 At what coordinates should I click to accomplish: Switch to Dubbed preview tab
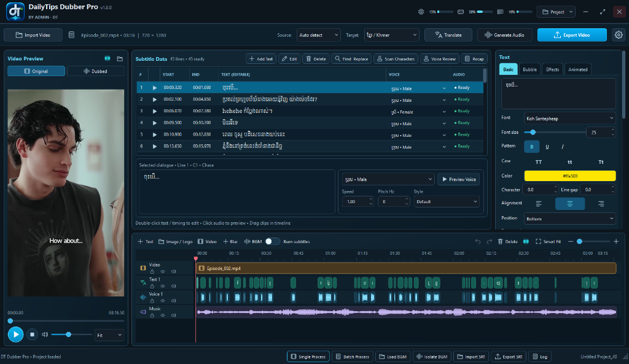[95, 71]
